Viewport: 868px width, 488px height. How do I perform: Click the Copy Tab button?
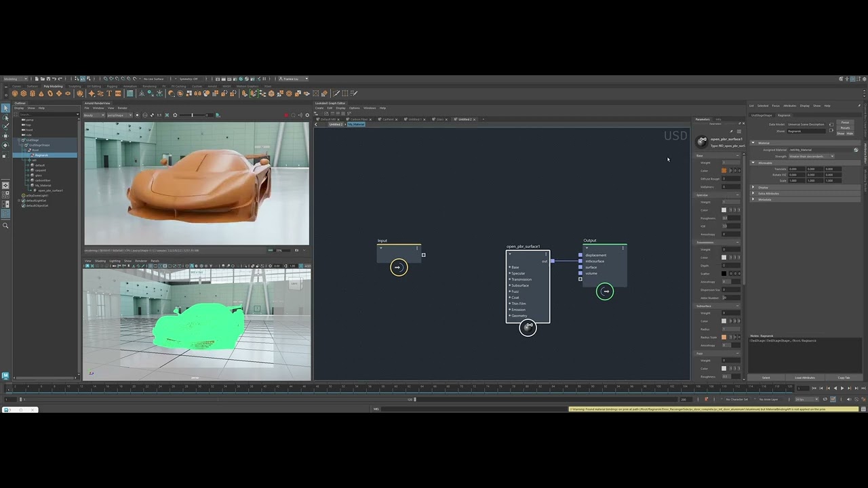click(844, 378)
